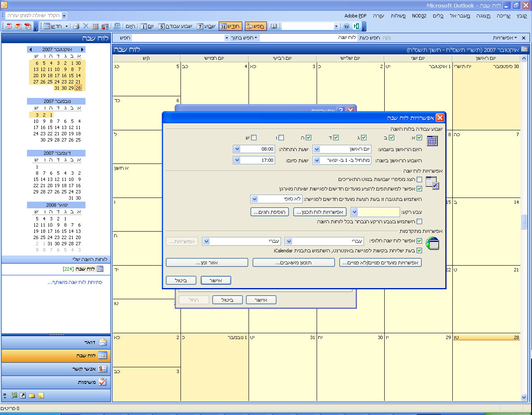Viewport: 532px width, 415px height.
Task: Open Tasks (משימות) in navigation pane
Action: pyautogui.click(x=56, y=382)
